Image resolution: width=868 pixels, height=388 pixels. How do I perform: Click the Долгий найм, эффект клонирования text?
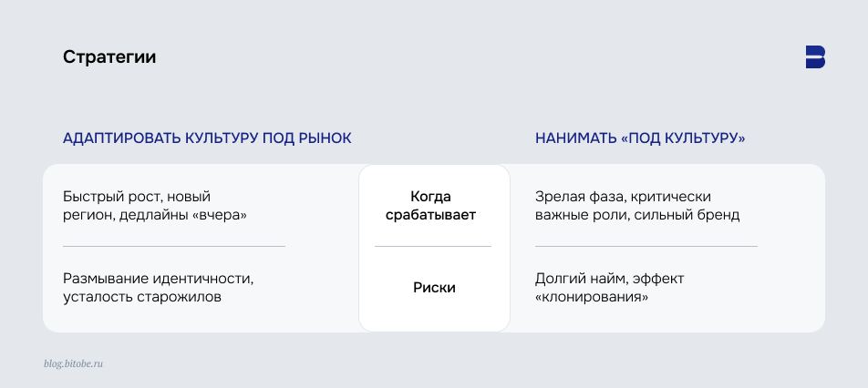[609, 288]
